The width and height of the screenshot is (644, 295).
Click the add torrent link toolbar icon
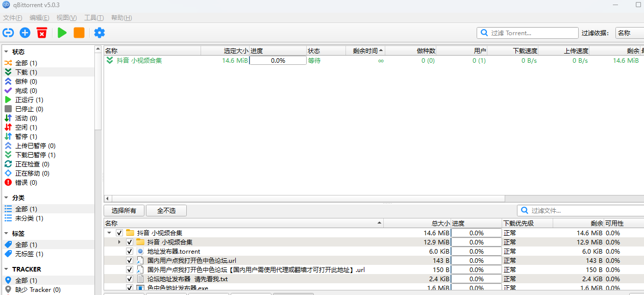8,33
